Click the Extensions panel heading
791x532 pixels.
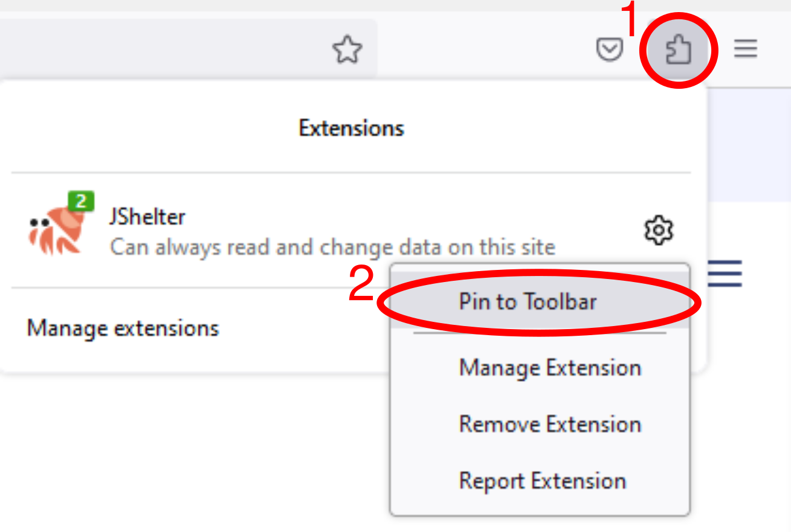[x=350, y=127]
